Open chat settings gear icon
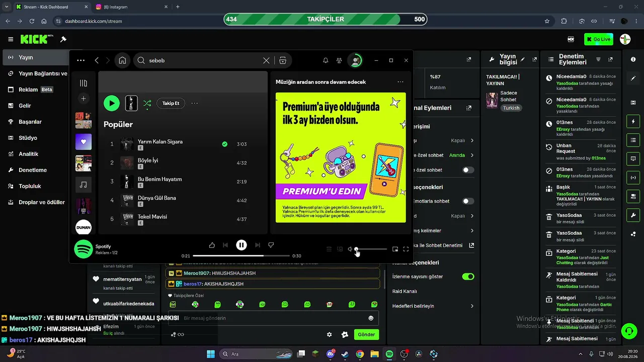 click(x=330, y=334)
